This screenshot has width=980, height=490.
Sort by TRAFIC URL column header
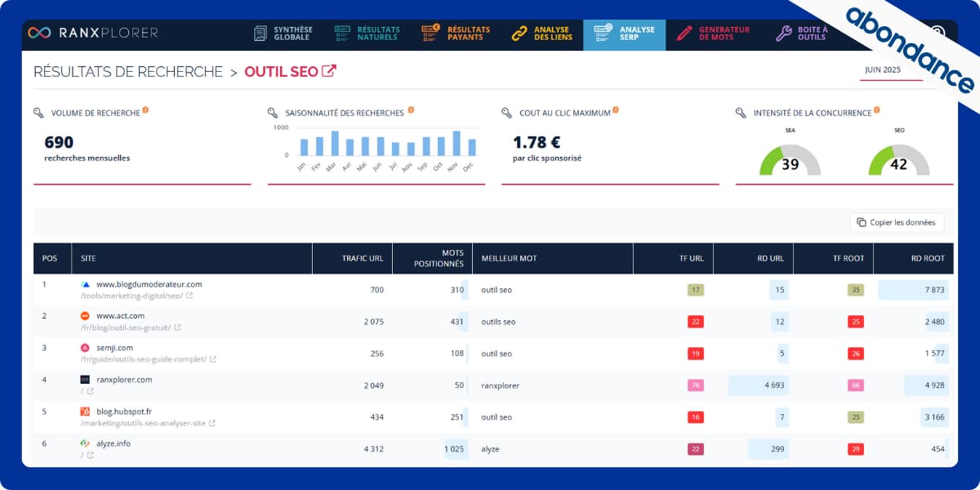[353, 258]
